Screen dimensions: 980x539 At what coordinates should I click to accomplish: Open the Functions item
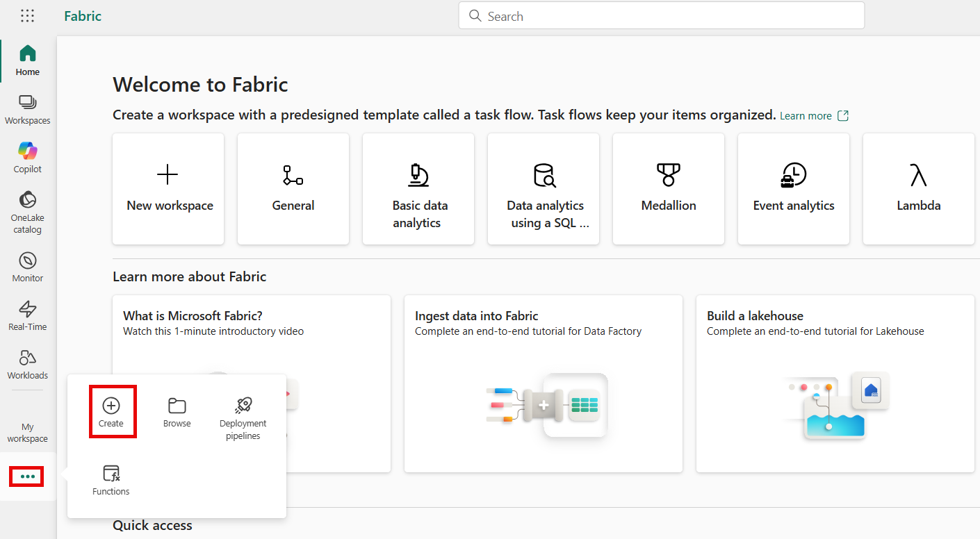[x=111, y=479]
